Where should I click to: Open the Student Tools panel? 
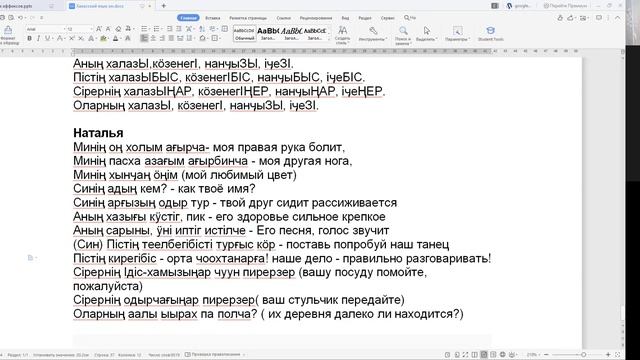point(491,34)
